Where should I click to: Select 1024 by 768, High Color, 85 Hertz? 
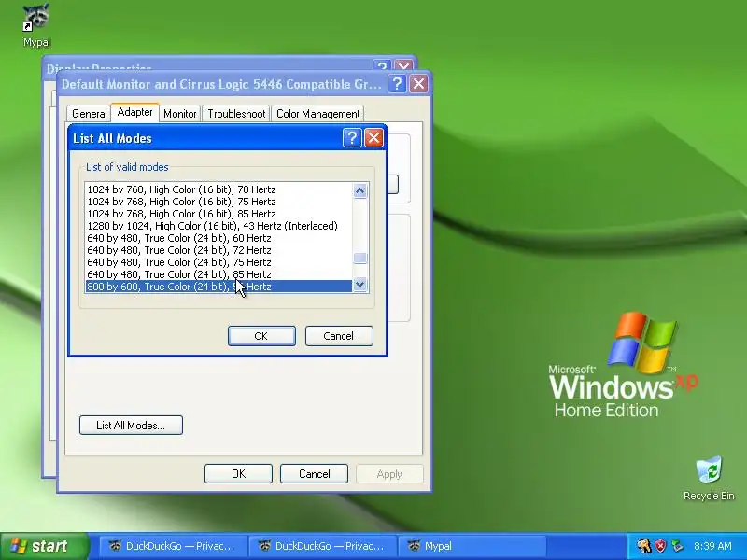218,214
